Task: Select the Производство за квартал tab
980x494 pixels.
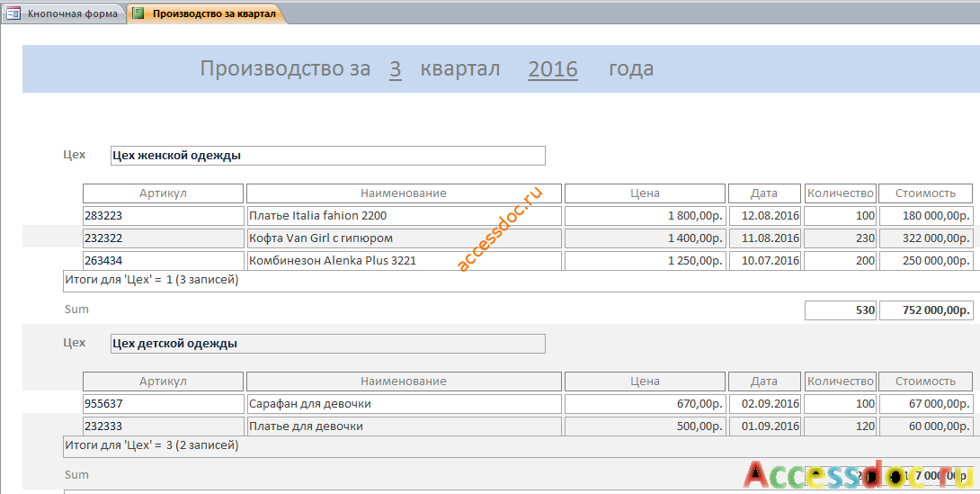Action: 206,13
